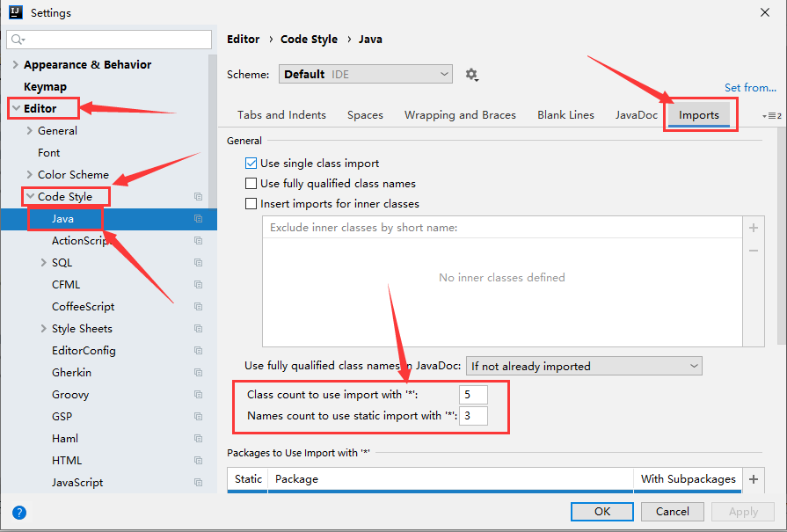Enable Use fully qualified class names
787x532 pixels.
point(251,184)
